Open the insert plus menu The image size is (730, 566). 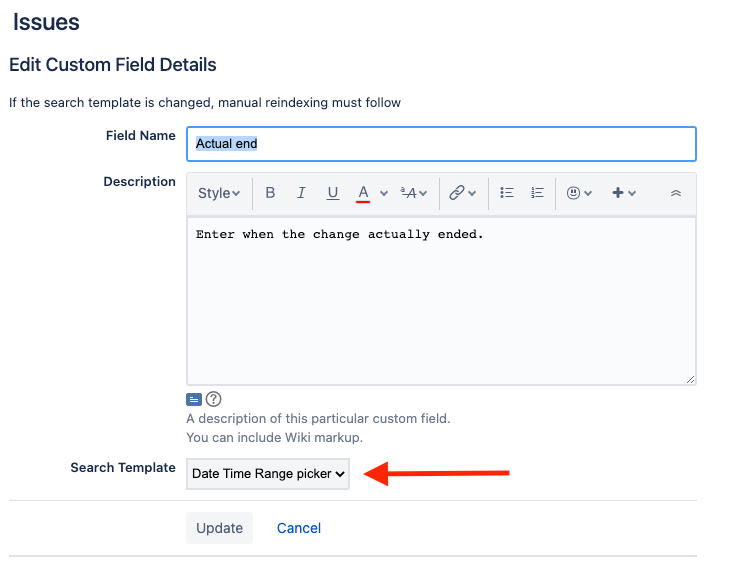[618, 193]
